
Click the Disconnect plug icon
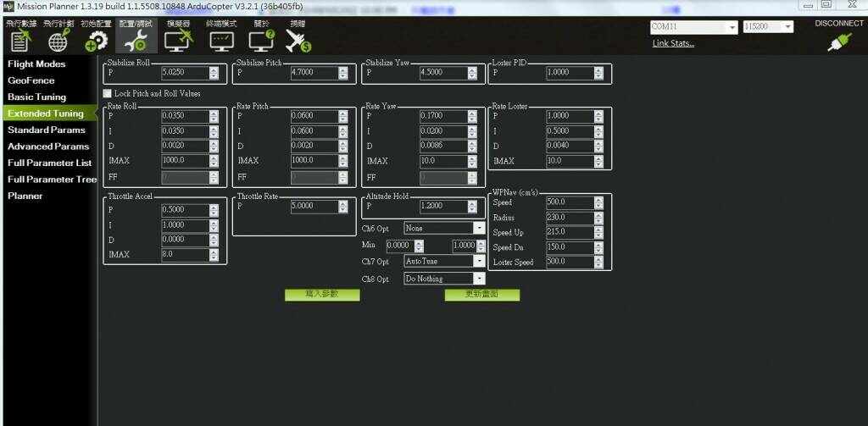pyautogui.click(x=838, y=42)
